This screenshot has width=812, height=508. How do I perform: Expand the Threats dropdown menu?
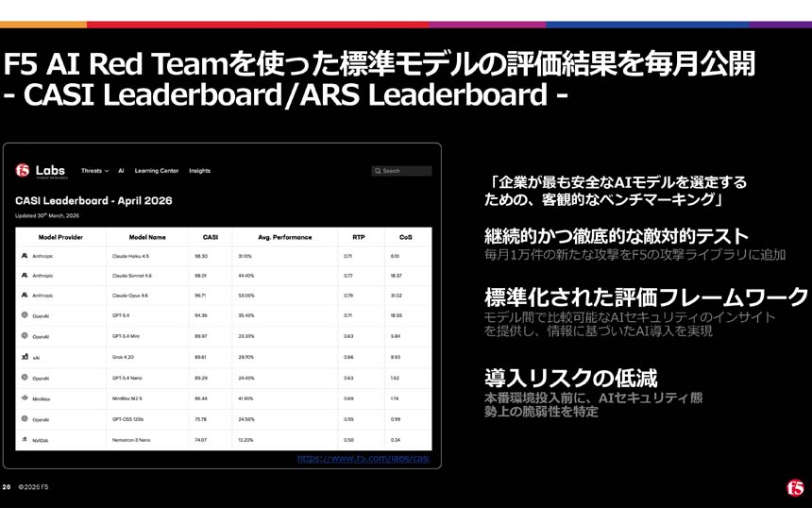click(x=94, y=171)
